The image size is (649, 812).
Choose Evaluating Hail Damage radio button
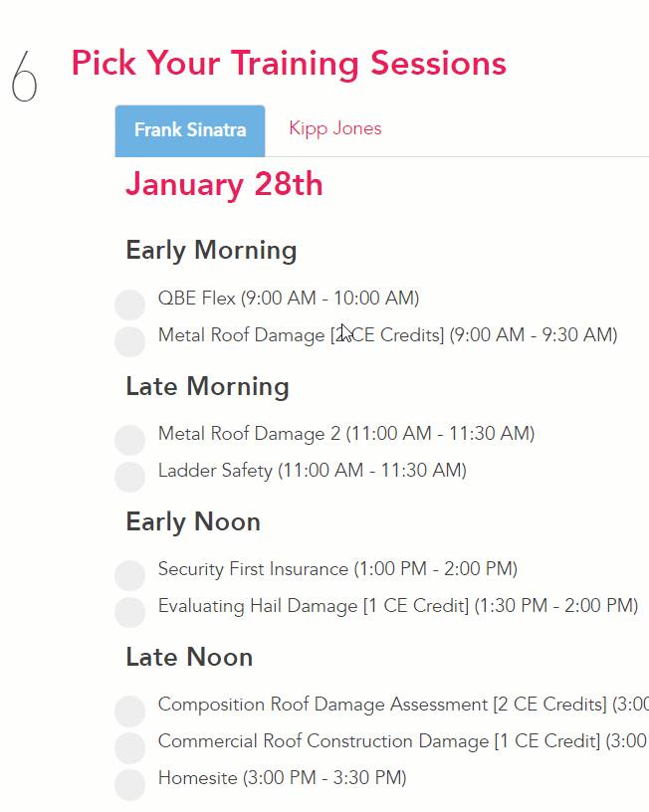point(130,612)
